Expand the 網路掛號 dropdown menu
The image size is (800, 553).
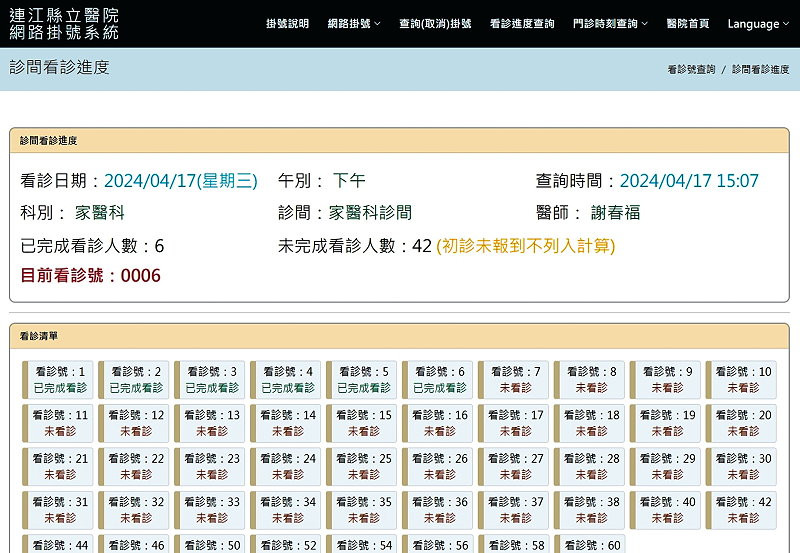click(354, 23)
